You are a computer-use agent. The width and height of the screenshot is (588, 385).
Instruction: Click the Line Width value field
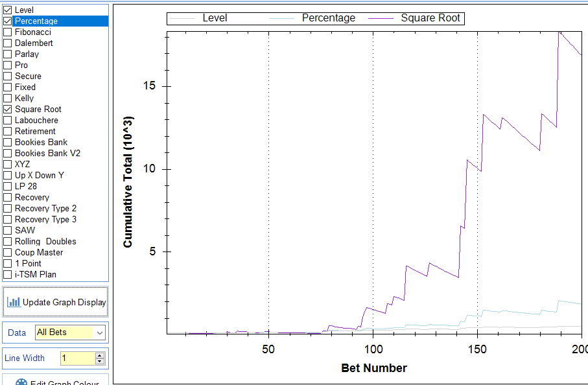[77, 358]
